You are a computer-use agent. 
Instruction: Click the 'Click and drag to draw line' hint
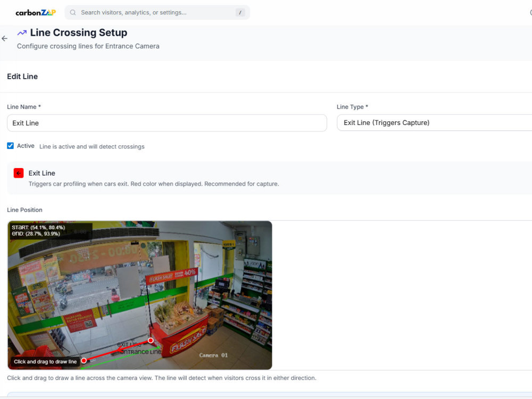tap(45, 362)
